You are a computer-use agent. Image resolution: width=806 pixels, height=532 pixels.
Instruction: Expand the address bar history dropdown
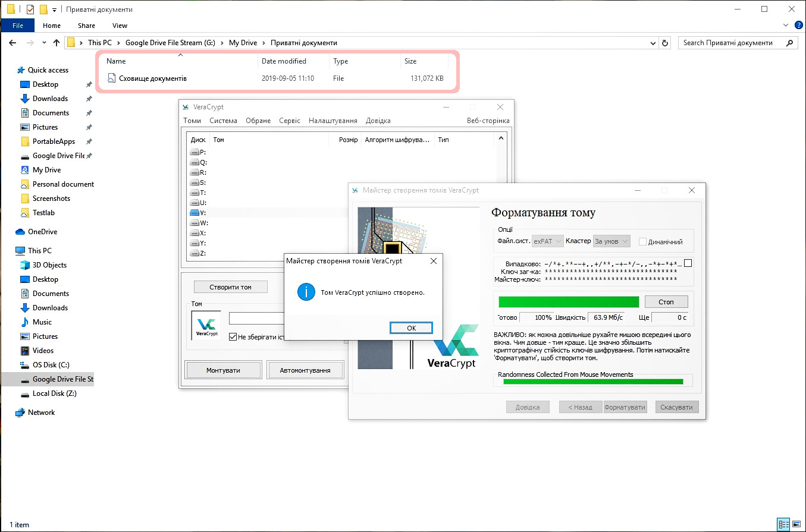tap(653, 43)
